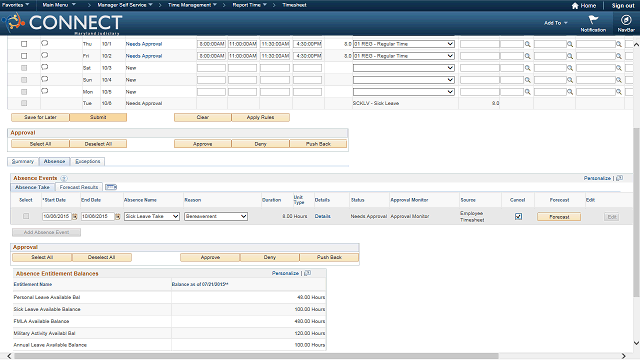Screen dimensions: 640x360
Task: Open the Main Menu breadcrumb
Action: tap(59, 5)
